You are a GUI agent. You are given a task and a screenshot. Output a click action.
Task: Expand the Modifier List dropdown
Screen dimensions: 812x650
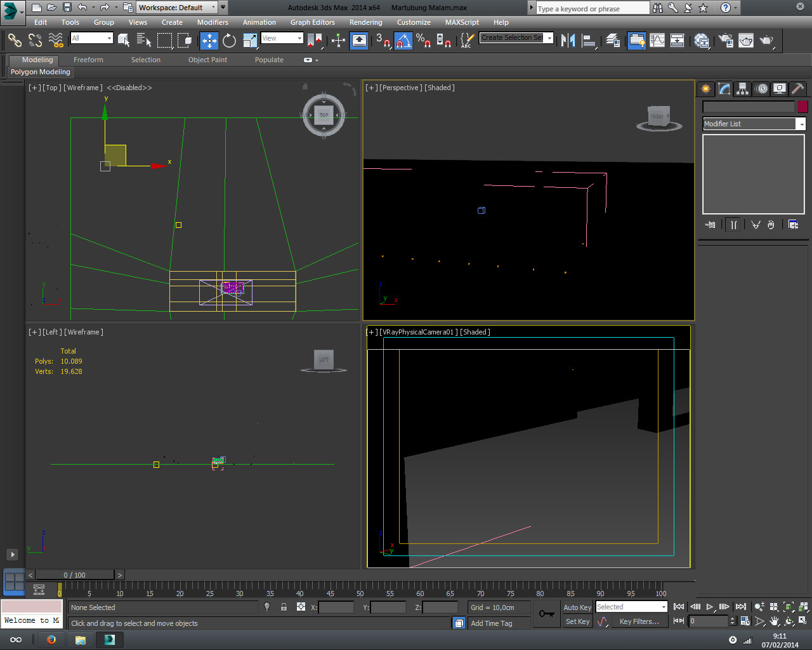(x=754, y=124)
